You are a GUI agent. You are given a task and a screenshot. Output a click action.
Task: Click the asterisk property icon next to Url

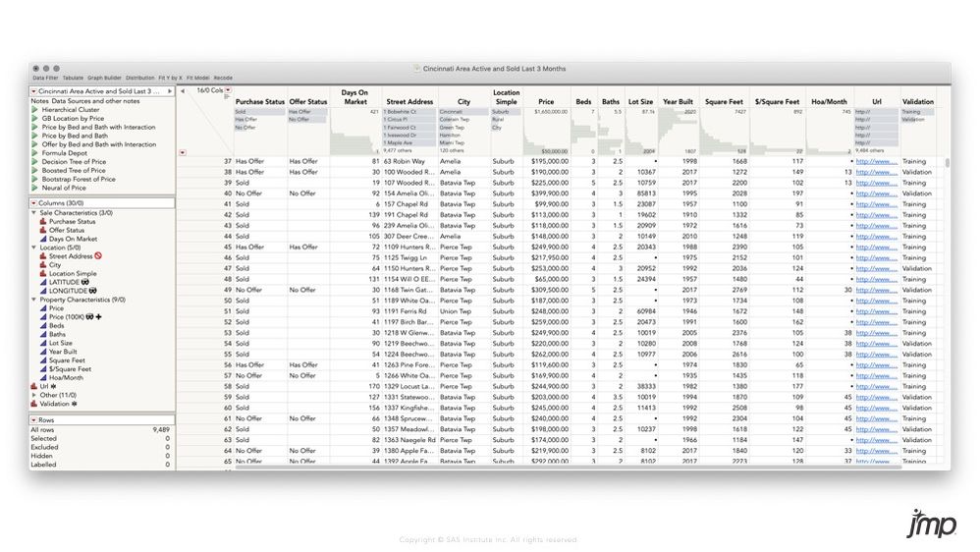tap(53, 386)
